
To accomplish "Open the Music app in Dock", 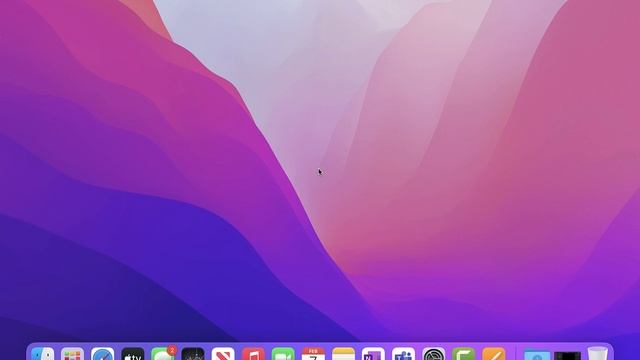I will tap(253, 354).
